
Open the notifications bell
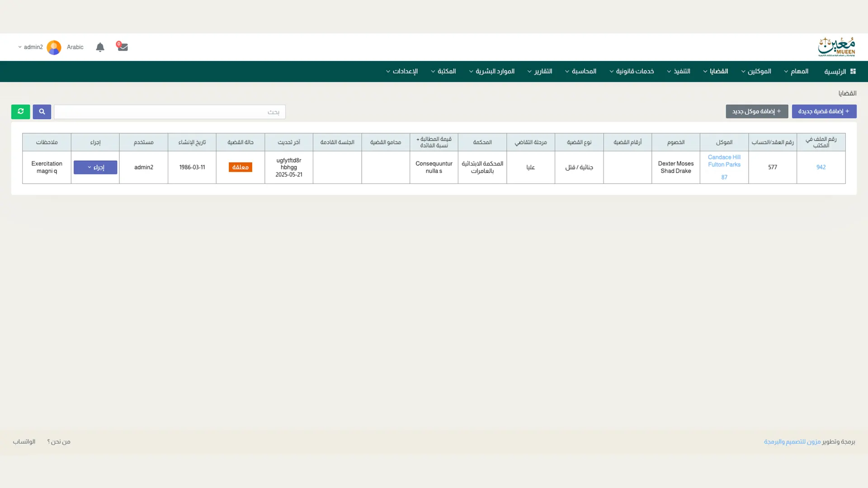100,47
